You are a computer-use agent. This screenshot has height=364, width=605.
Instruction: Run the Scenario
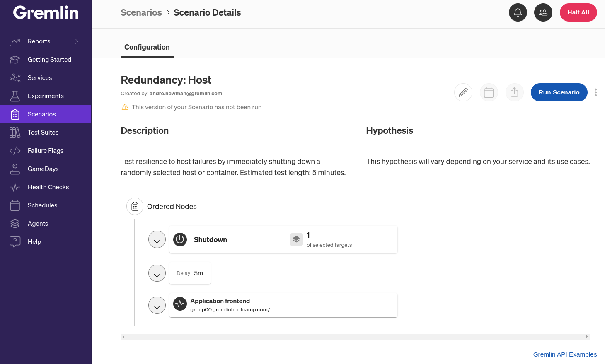(559, 92)
